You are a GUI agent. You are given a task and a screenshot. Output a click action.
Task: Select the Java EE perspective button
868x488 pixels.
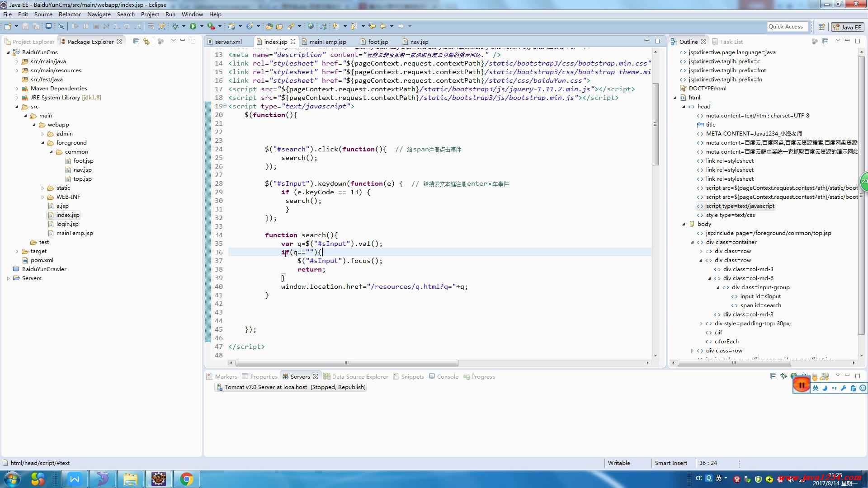click(x=848, y=27)
